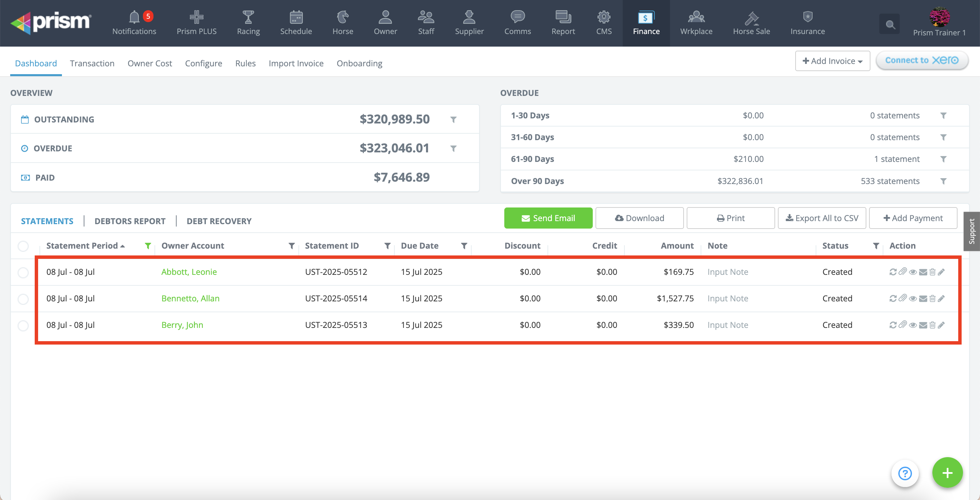Preview Berry, John statement via eye icon

(913, 325)
